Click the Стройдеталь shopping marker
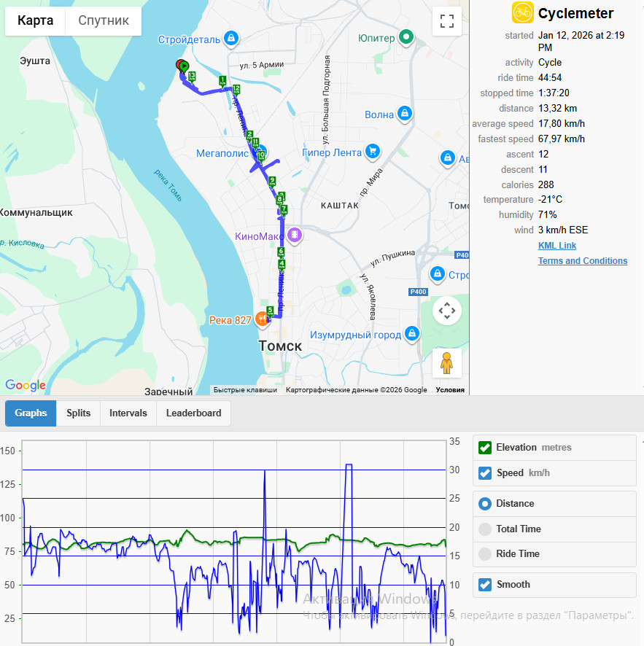This screenshot has height=646, width=644. tap(231, 39)
